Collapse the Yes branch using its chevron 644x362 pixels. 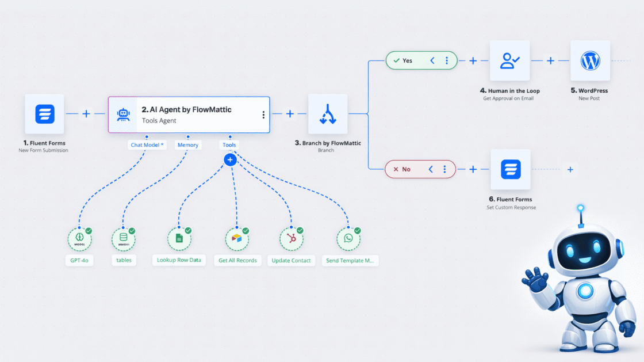point(432,60)
